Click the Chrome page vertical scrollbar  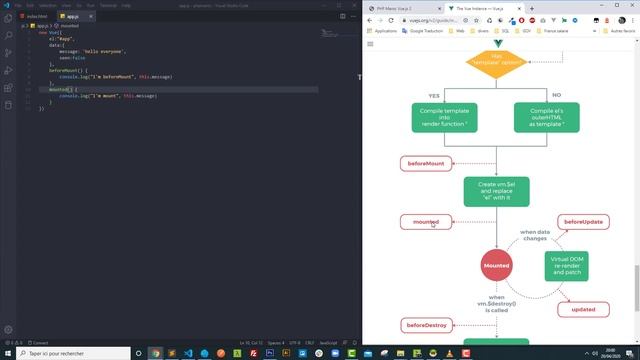[637, 288]
